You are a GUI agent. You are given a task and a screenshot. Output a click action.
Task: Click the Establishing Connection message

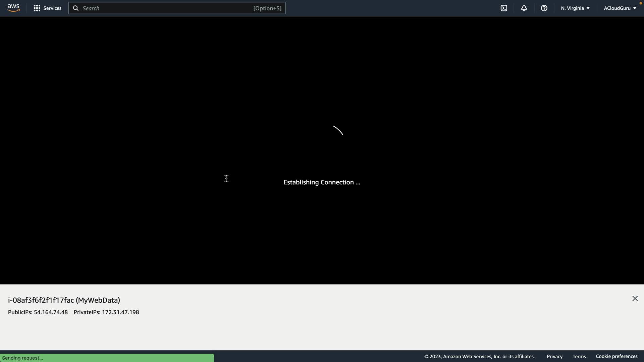pos(322,182)
